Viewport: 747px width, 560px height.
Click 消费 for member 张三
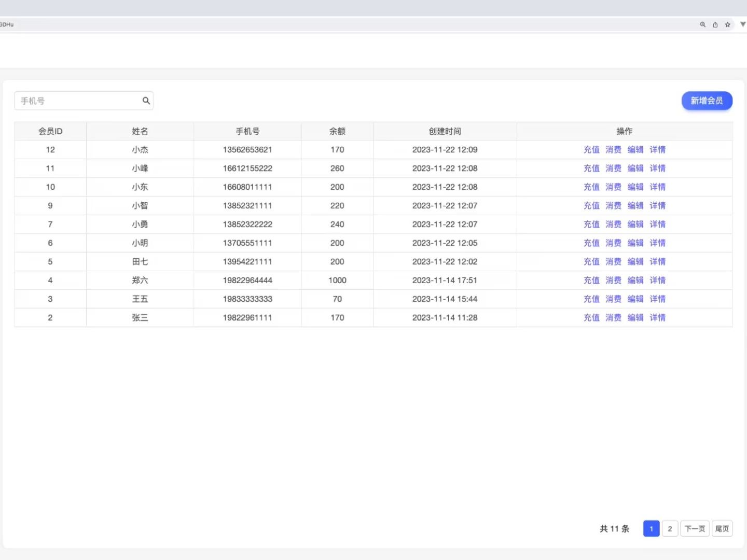tap(613, 317)
